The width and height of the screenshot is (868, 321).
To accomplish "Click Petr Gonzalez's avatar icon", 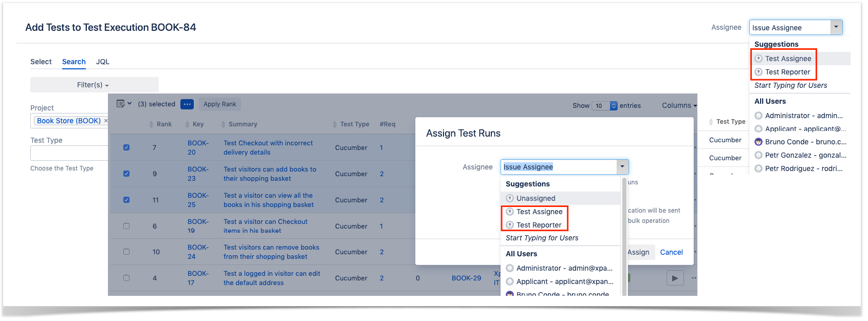I will tap(759, 155).
